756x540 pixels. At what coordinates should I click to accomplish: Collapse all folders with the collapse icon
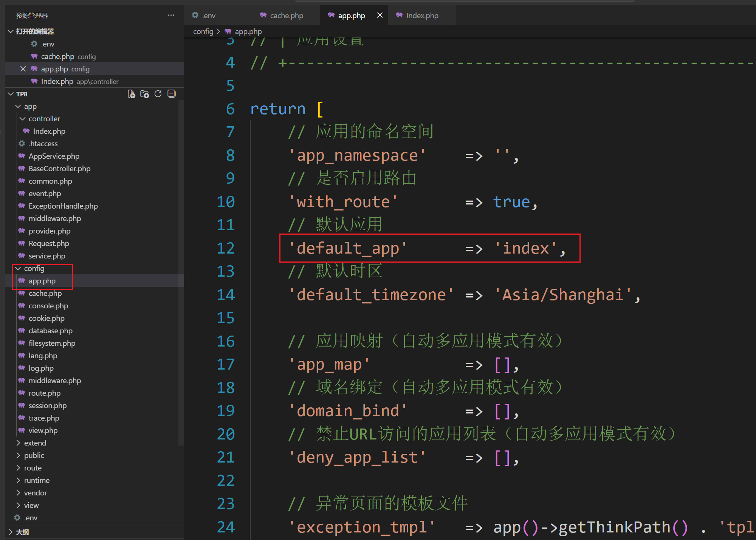pos(172,94)
